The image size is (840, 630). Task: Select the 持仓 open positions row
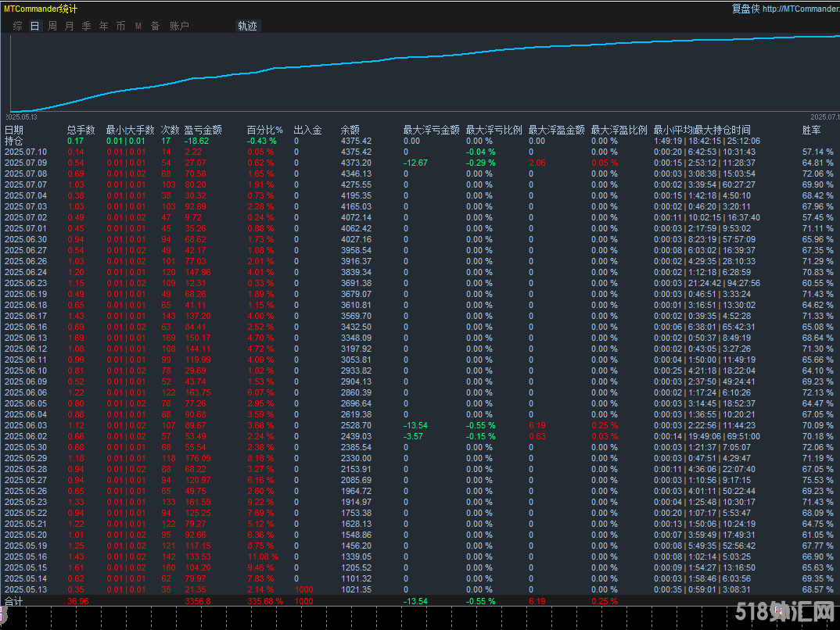pyautogui.click(x=14, y=141)
